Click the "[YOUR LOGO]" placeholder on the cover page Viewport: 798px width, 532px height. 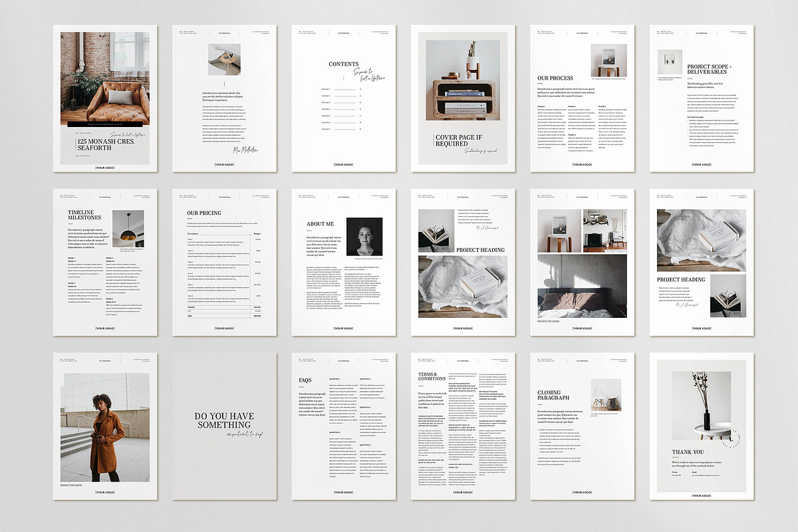coord(104,167)
